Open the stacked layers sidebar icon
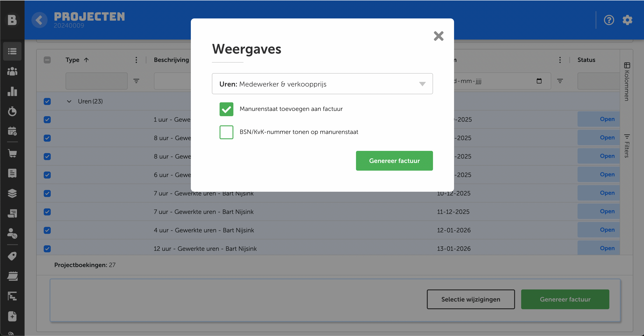The width and height of the screenshot is (644, 336). pos(12,193)
